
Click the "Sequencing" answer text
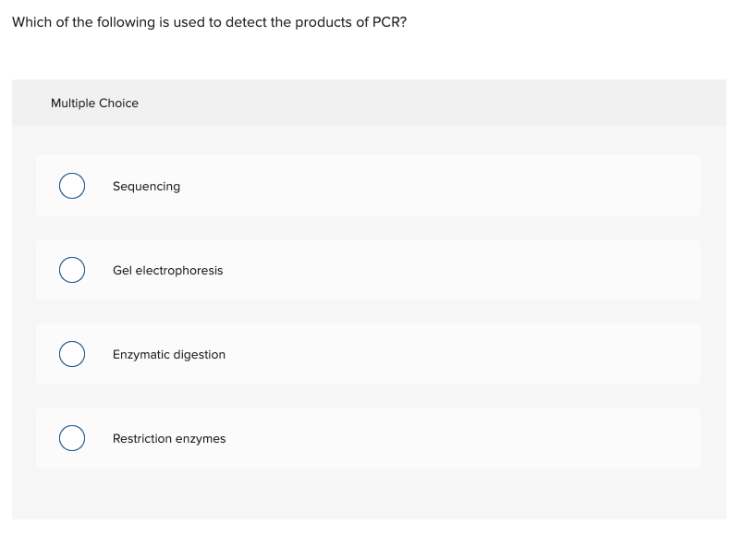(146, 187)
